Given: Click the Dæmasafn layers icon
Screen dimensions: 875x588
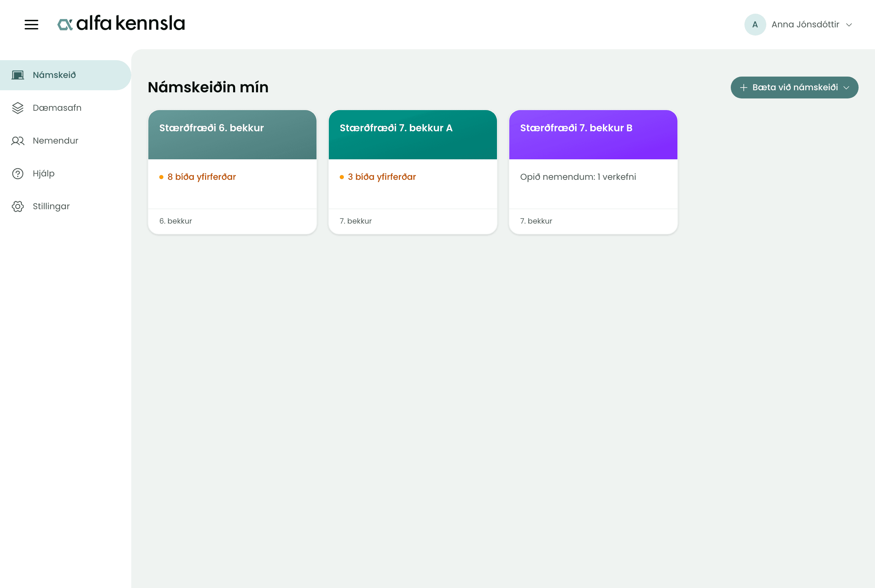Looking at the screenshot, I should [18, 108].
